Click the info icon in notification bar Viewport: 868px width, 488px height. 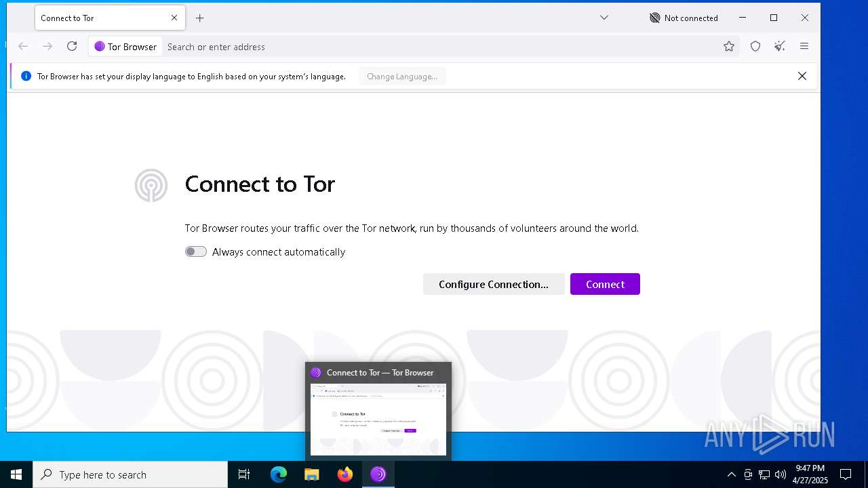pos(26,76)
